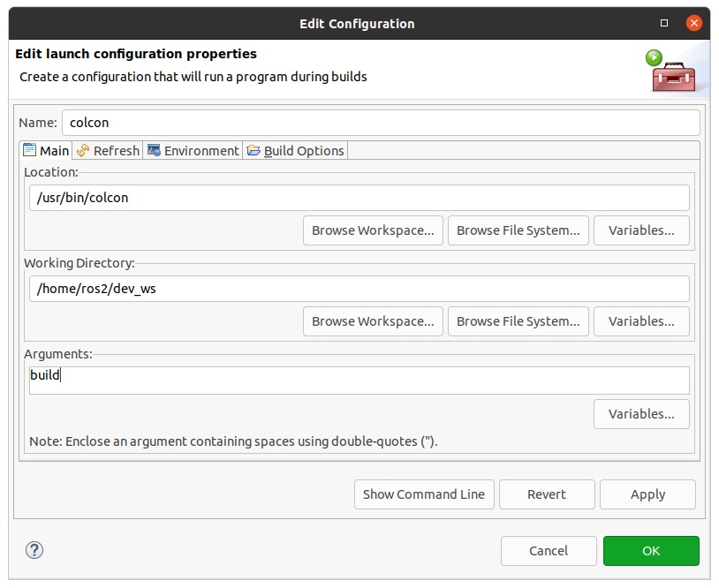Switch to the Build Options tab
719x588 pixels.
[295, 151]
